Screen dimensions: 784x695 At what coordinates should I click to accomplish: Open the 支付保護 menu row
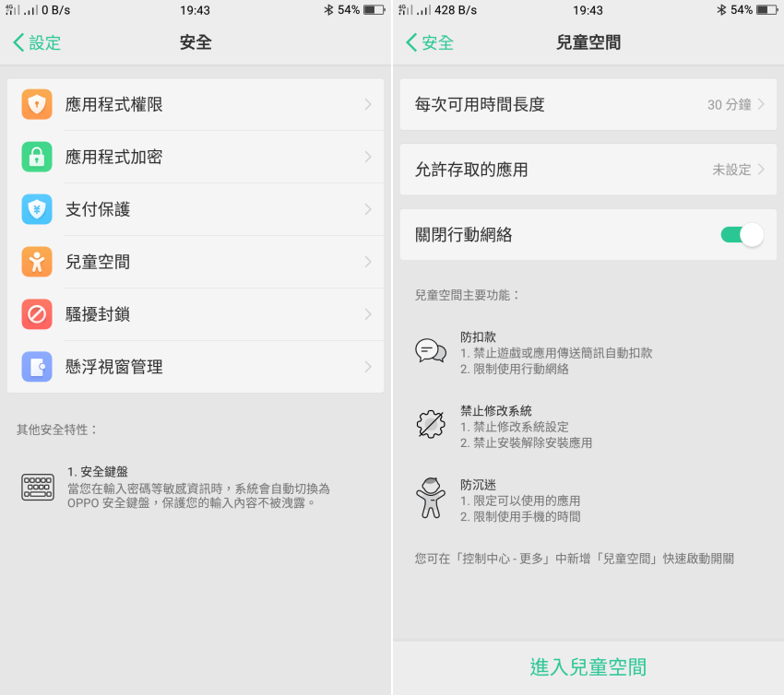pos(196,209)
